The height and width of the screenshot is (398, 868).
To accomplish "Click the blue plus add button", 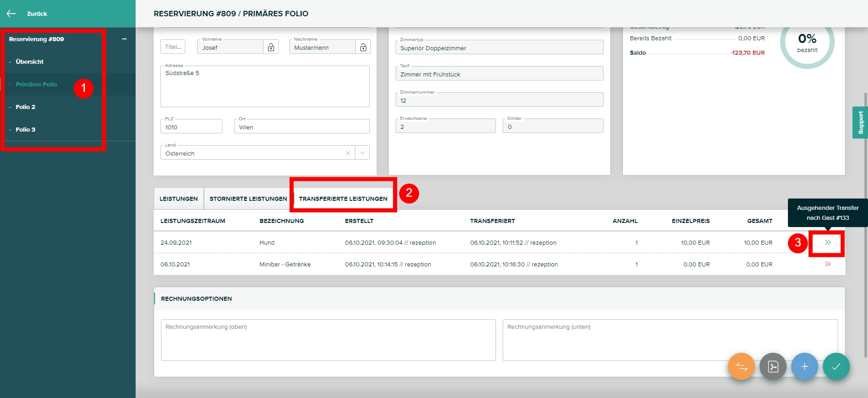I will coord(804,366).
